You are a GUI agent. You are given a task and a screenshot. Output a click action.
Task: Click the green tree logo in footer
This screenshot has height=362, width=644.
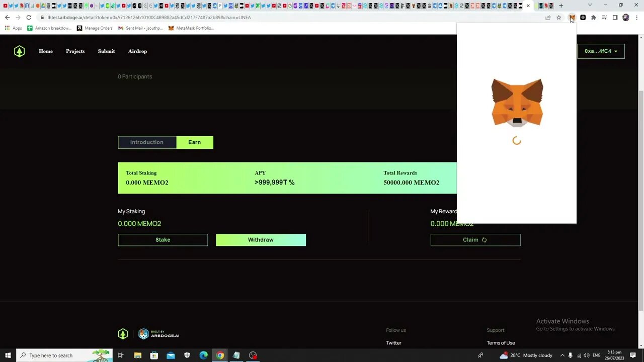pos(123,334)
